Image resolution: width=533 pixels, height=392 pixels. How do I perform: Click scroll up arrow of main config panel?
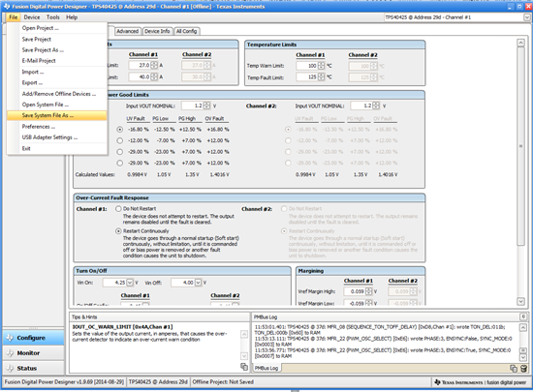click(x=520, y=44)
